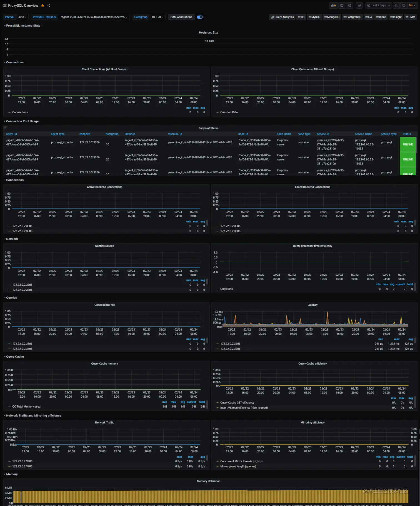Open the Last 2 days time picker

click(378, 5)
